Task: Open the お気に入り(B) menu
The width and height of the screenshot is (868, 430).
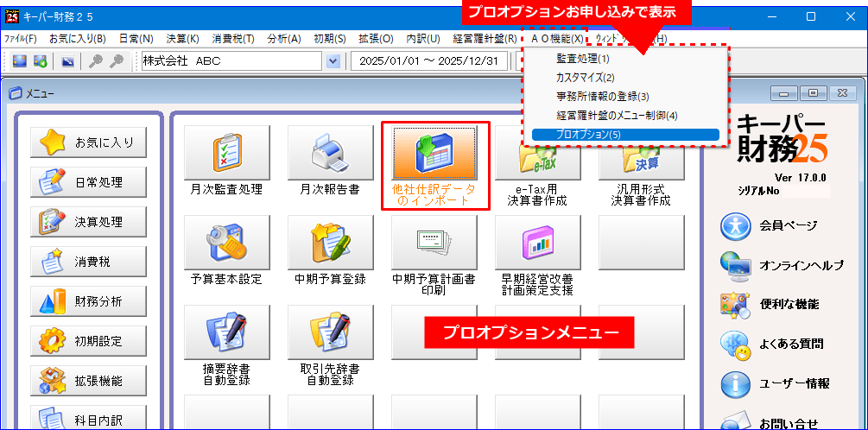Action: click(x=78, y=39)
